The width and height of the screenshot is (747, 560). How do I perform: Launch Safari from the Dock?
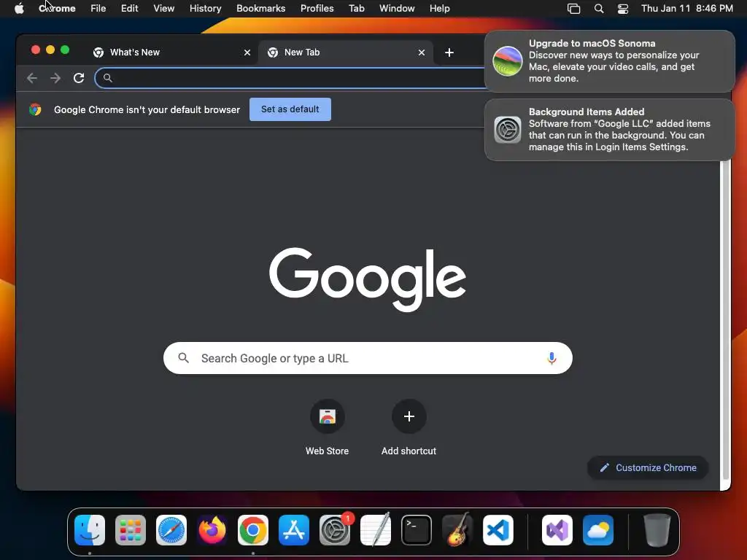(x=171, y=530)
